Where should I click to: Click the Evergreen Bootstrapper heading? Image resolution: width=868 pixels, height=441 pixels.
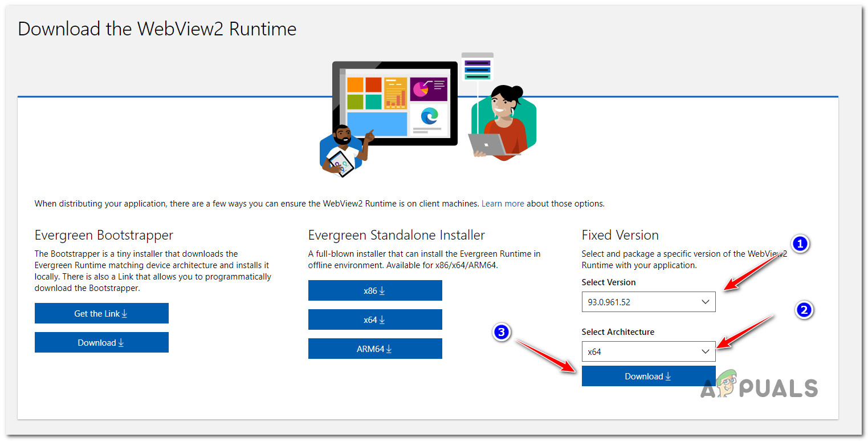tap(104, 235)
